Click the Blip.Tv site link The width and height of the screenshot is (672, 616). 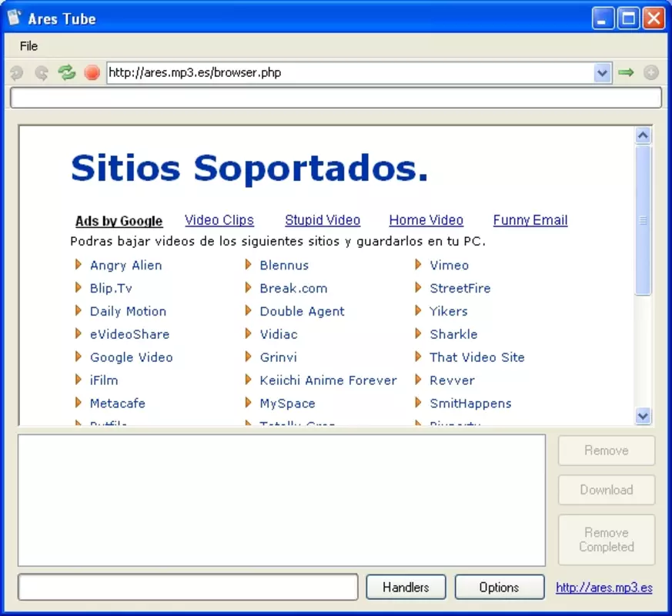[x=111, y=288]
